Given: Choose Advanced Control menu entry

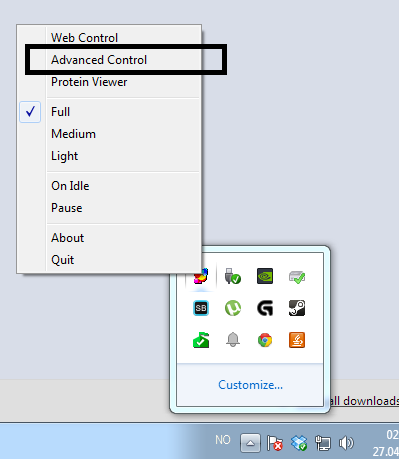Looking at the screenshot, I should tap(109, 60).
